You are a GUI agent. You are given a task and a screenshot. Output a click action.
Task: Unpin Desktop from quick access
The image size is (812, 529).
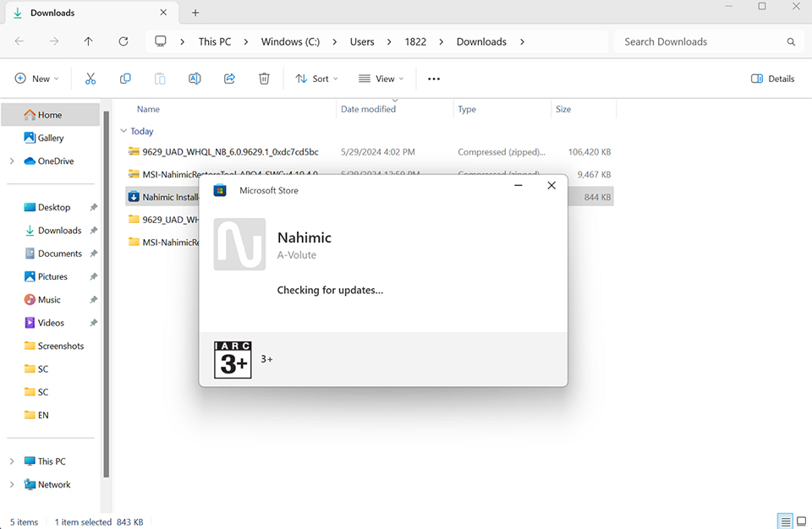(x=94, y=208)
